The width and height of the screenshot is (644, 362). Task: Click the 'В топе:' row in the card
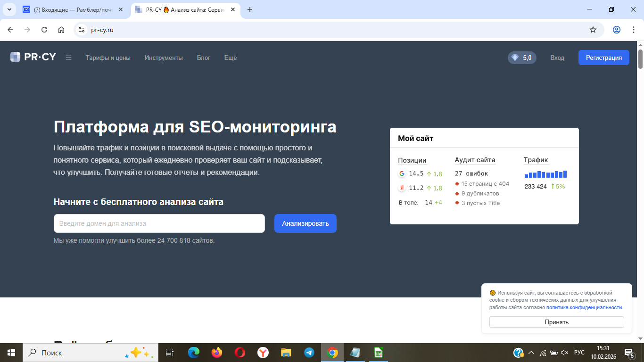click(421, 203)
